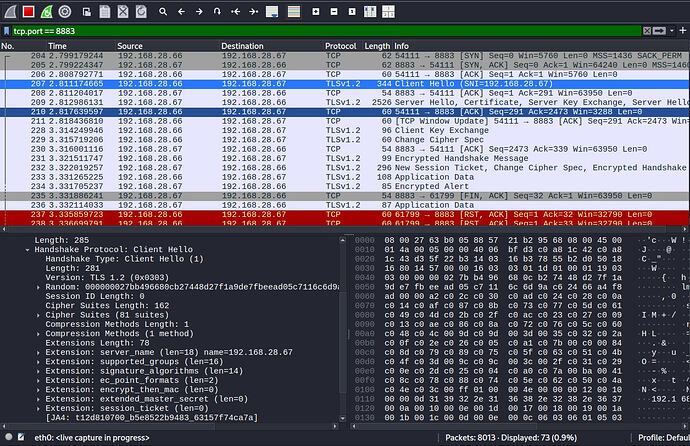Click the Go to specified packet icon
Viewport: 690px width, 446px height.
217,12
